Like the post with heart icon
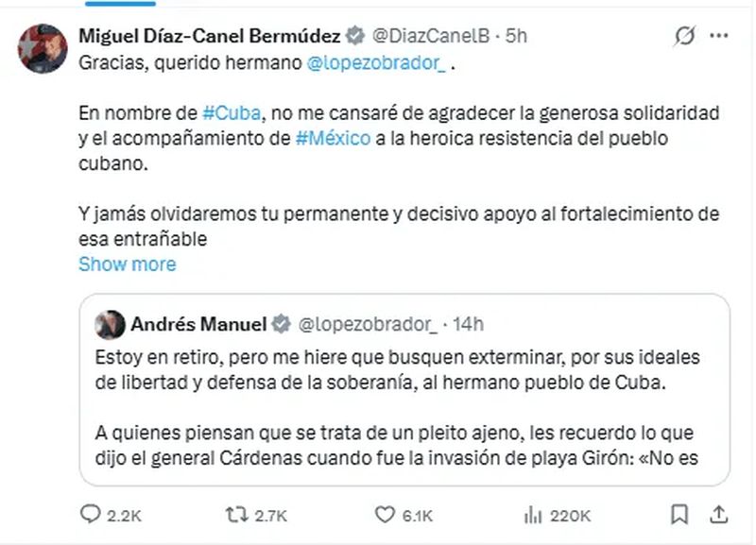The image size is (756, 545). coord(385,515)
